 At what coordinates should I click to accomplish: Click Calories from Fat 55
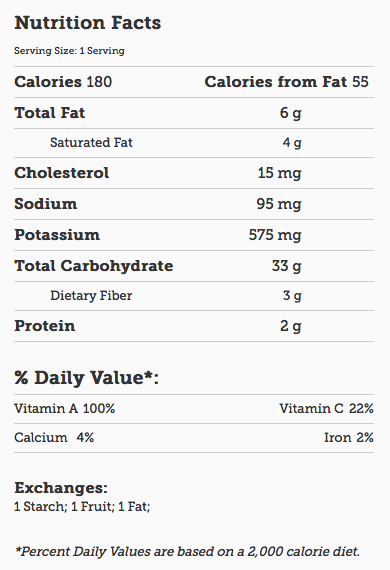286,82
